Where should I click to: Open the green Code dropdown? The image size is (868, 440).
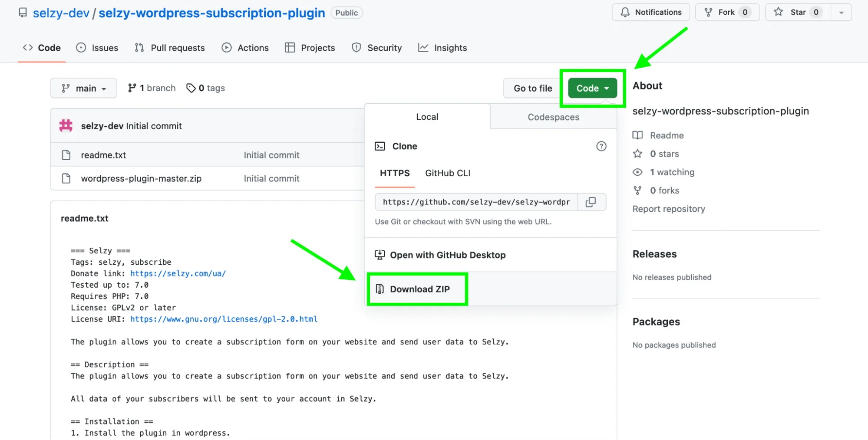pyautogui.click(x=592, y=88)
